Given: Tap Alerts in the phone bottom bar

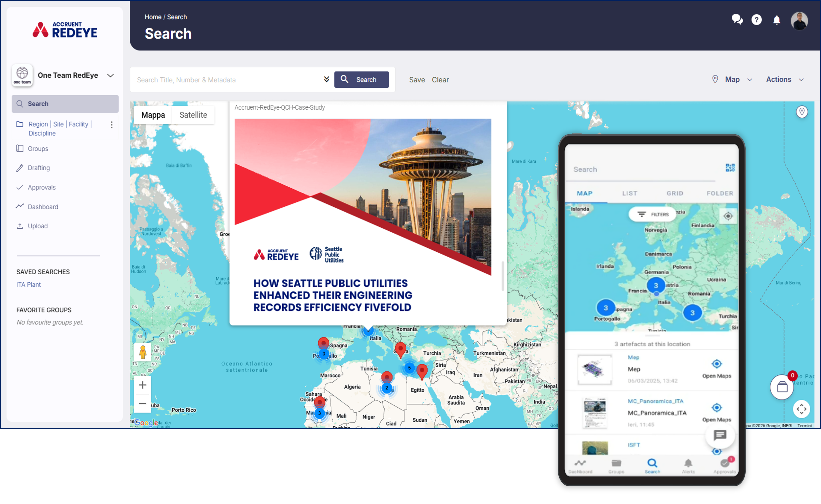Looking at the screenshot, I should (688, 466).
